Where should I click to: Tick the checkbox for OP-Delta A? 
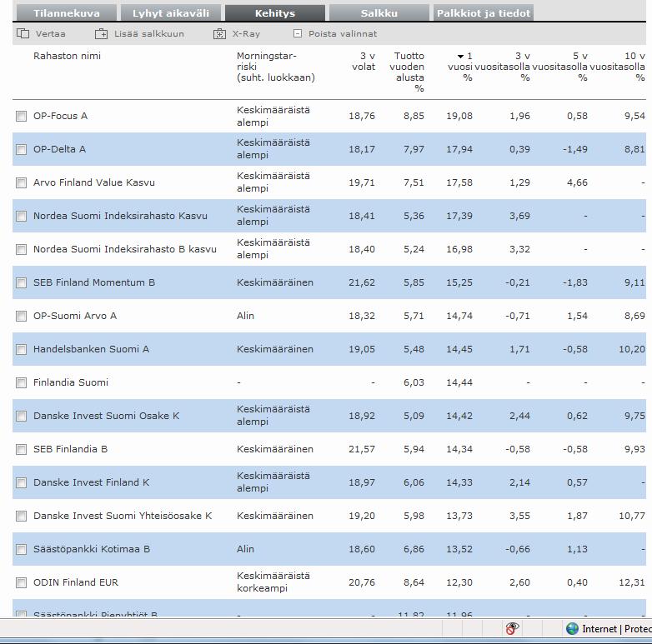click(x=21, y=149)
